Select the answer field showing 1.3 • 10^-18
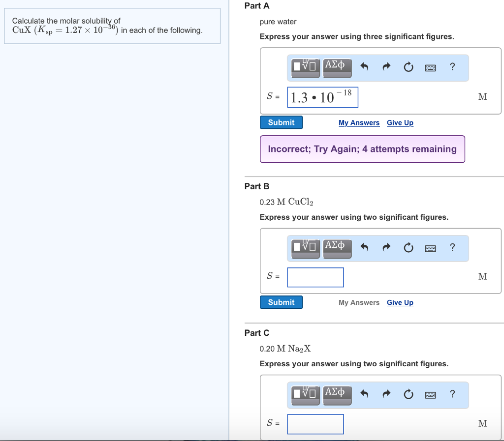The image size is (504, 441). tap(322, 97)
